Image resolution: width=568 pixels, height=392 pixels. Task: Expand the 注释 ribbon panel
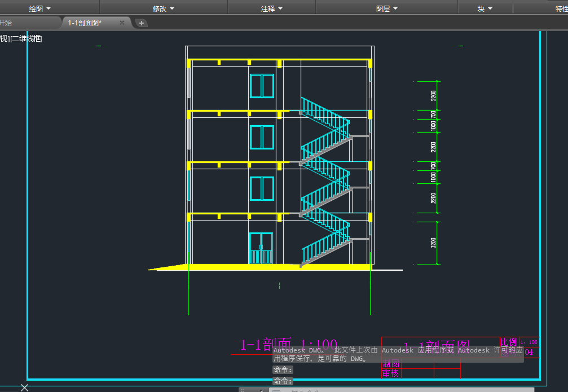[272, 8]
